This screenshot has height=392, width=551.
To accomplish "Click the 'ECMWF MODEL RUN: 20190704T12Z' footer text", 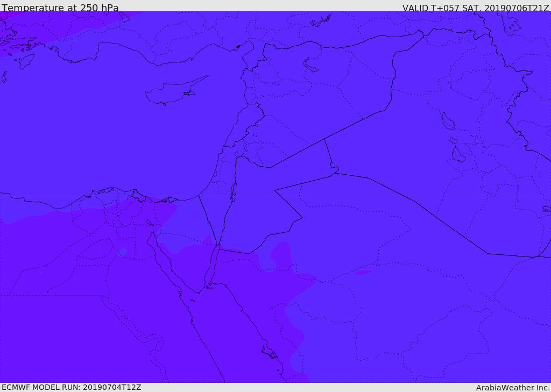I will 72,388.
